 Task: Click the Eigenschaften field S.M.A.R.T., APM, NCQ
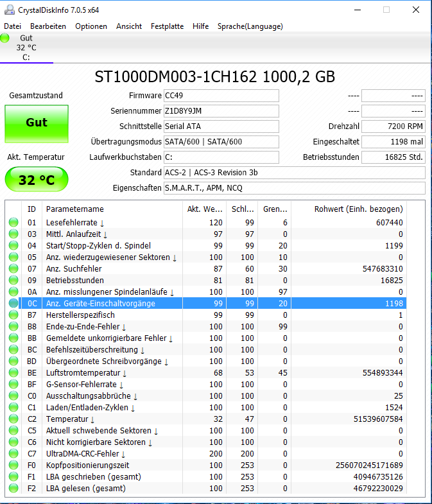295,188
